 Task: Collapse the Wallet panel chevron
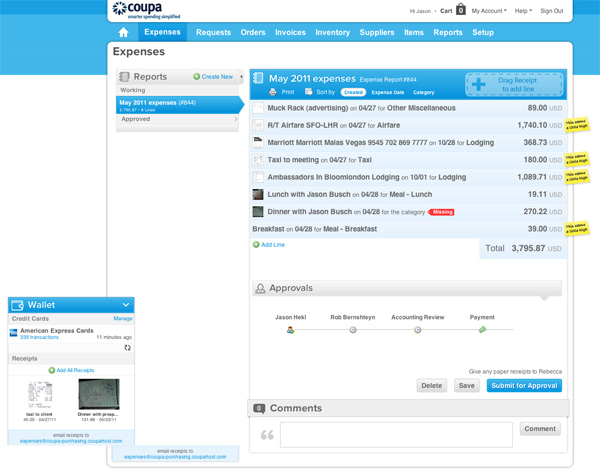(x=126, y=305)
